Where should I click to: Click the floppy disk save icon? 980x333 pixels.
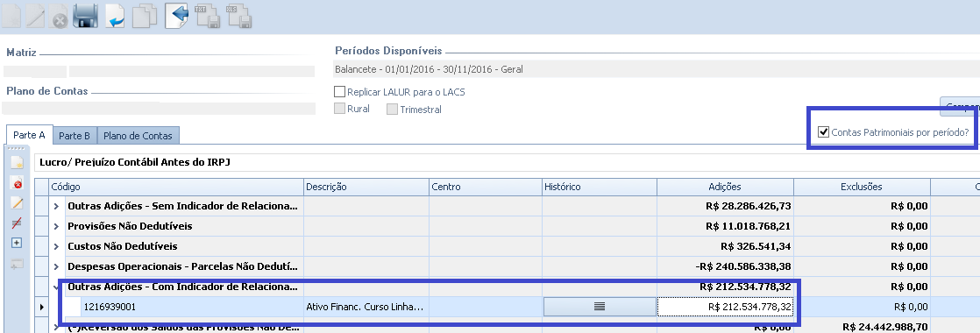click(x=86, y=16)
